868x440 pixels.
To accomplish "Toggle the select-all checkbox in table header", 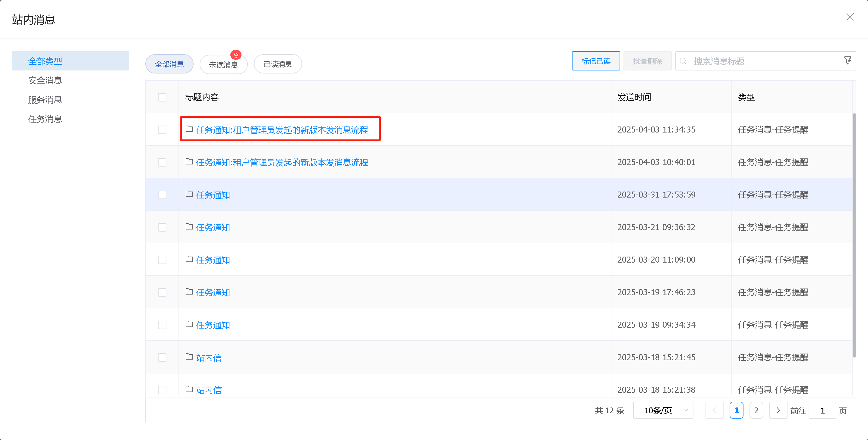I will coord(162,97).
